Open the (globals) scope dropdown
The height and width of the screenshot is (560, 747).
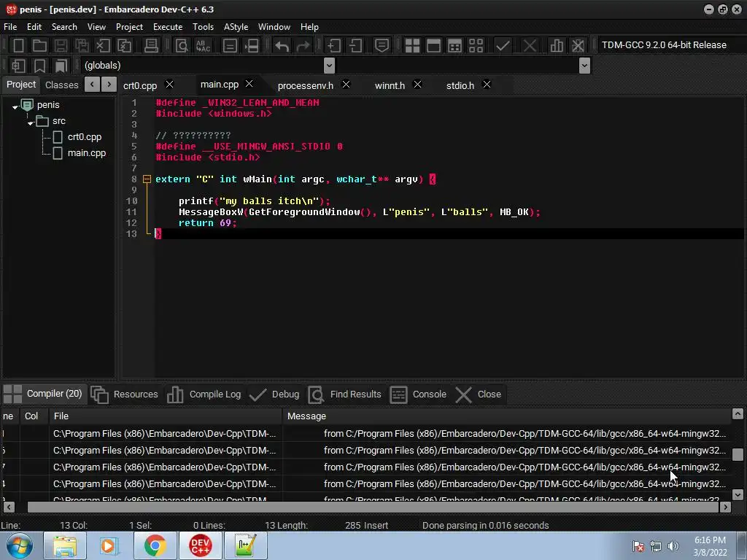click(x=329, y=66)
